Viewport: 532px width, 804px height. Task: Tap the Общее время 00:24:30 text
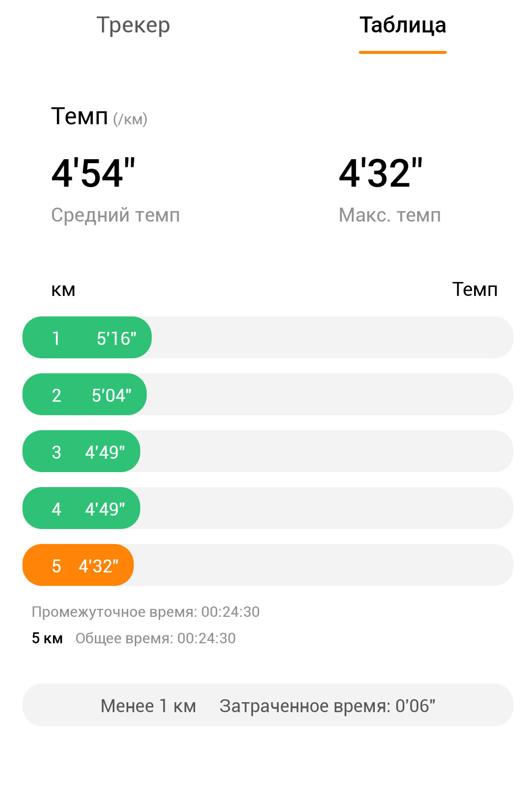[x=156, y=638]
